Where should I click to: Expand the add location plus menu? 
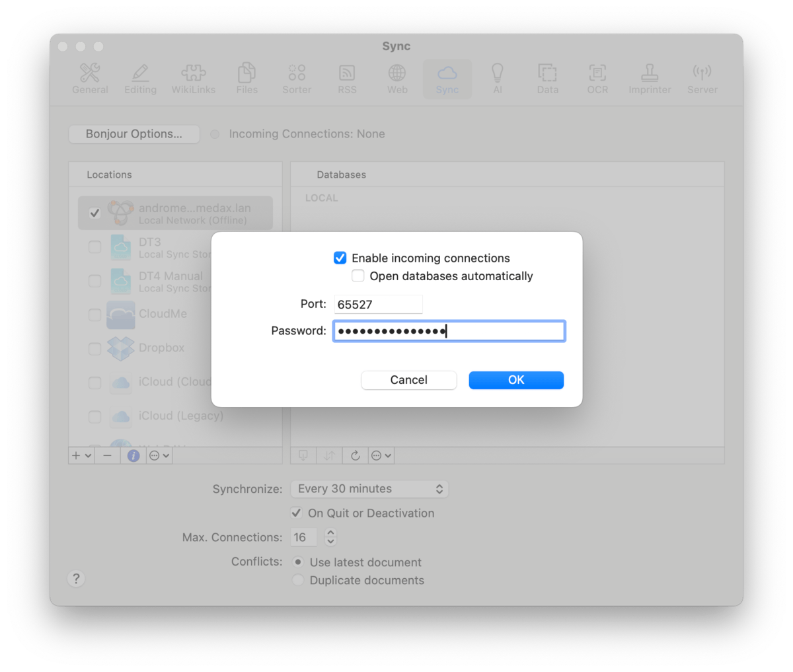click(x=82, y=455)
